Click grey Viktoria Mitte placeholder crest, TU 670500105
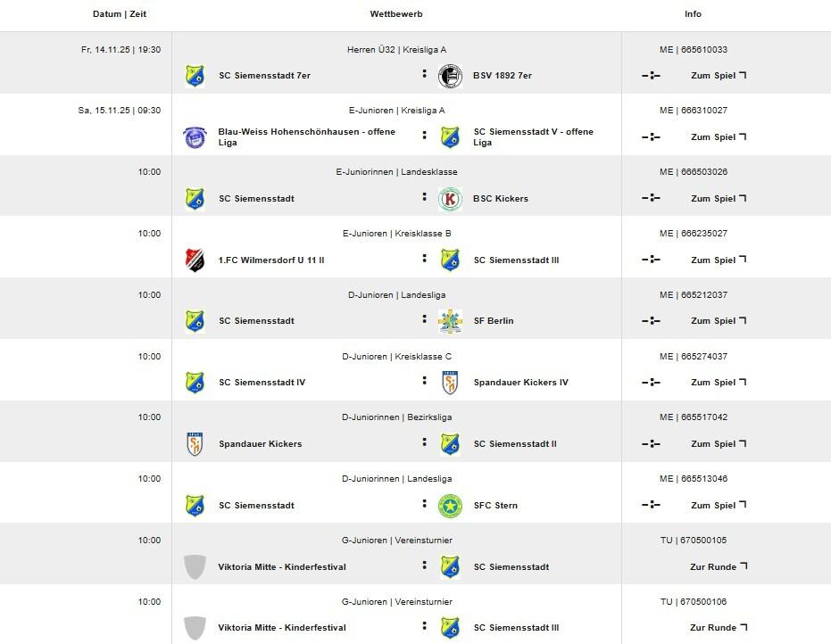The width and height of the screenshot is (831, 644). pyautogui.click(x=195, y=567)
